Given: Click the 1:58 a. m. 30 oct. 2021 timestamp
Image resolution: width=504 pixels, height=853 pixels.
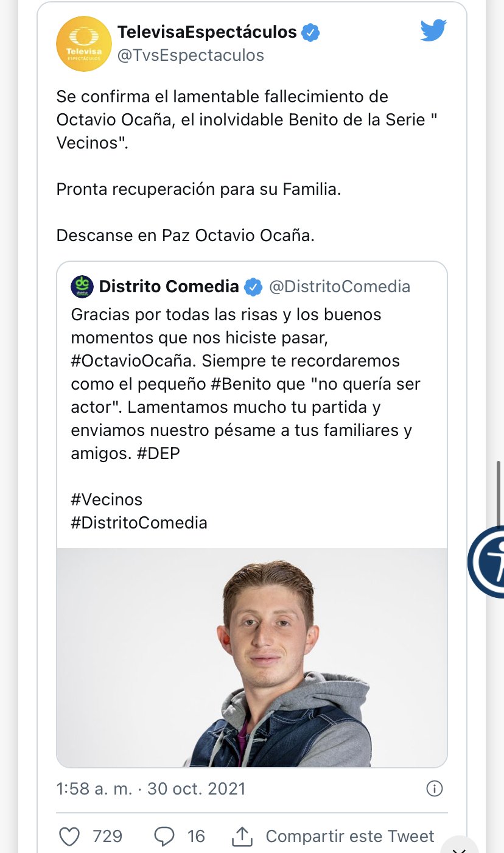Looking at the screenshot, I should 151,789.
